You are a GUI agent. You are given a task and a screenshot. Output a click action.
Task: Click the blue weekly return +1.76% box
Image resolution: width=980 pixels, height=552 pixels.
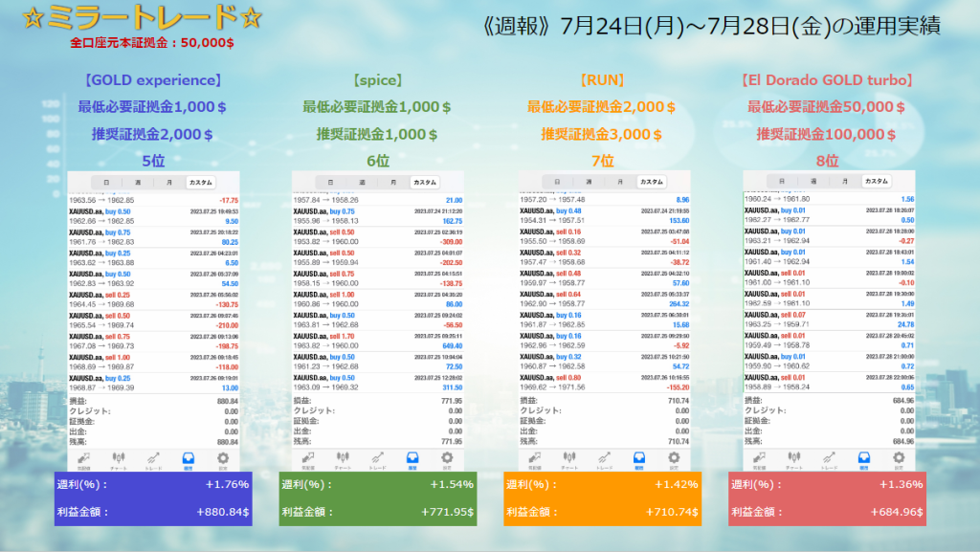point(153,485)
